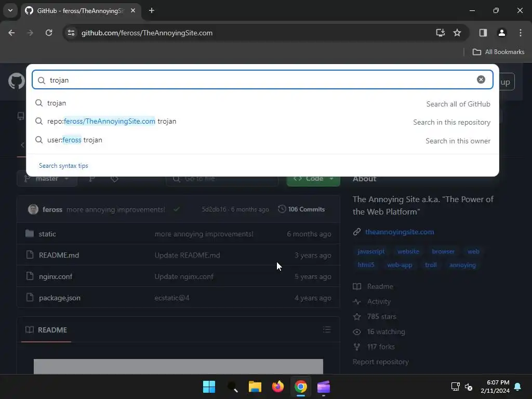Viewport: 532px width, 399px height.
Task: Click Report repository link
Action: pyautogui.click(x=380, y=362)
